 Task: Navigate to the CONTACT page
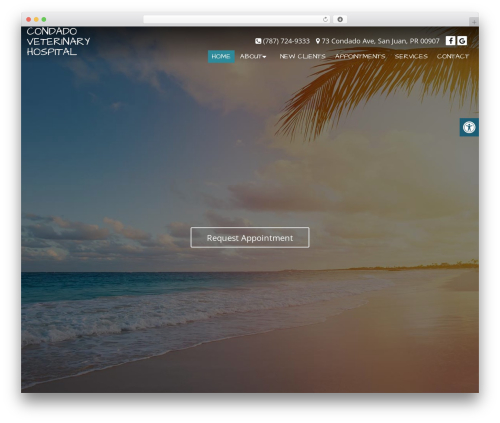[453, 56]
